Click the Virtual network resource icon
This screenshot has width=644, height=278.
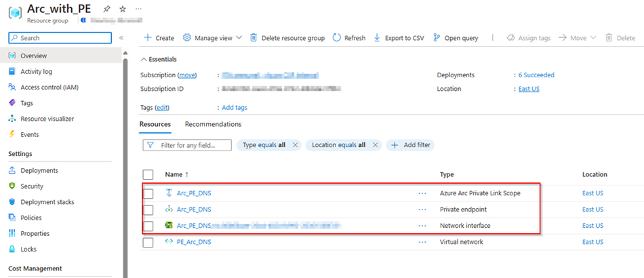coord(168,242)
